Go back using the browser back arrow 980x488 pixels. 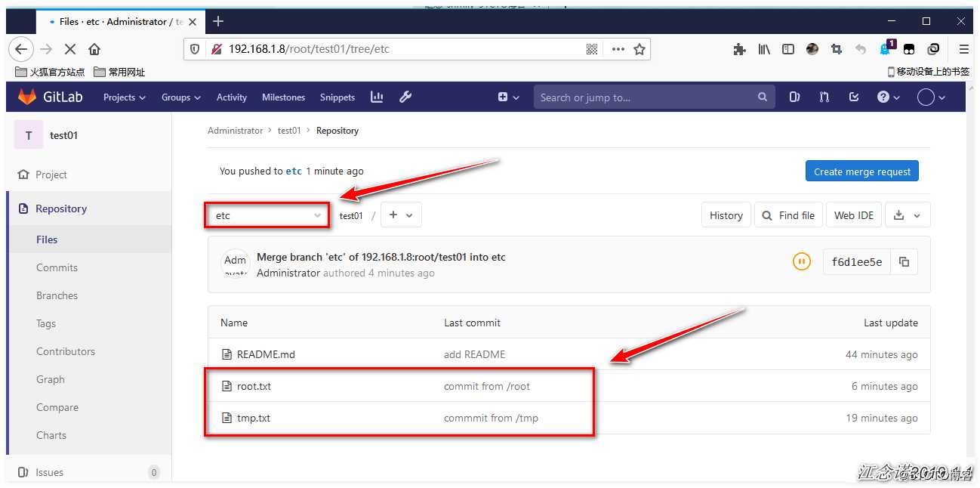pos(21,49)
